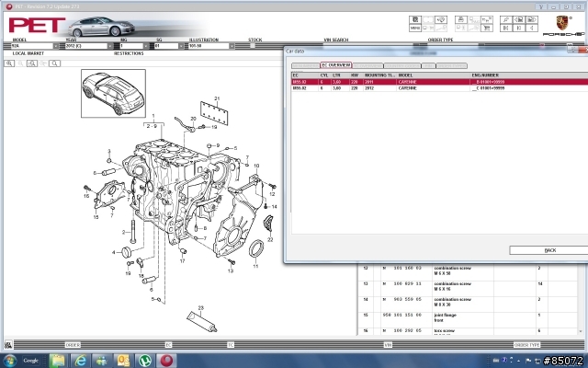Click the MENU icon in the toolbar
This screenshot has width=588, height=368.
[414, 28]
